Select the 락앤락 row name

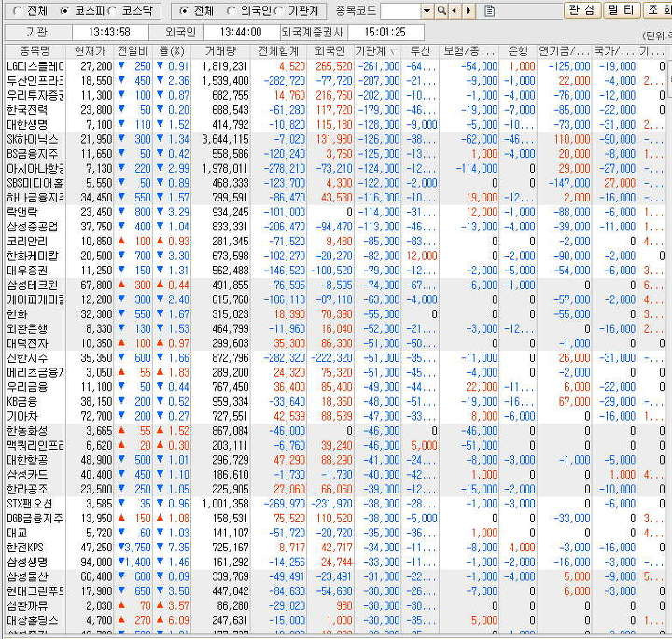tap(22, 212)
